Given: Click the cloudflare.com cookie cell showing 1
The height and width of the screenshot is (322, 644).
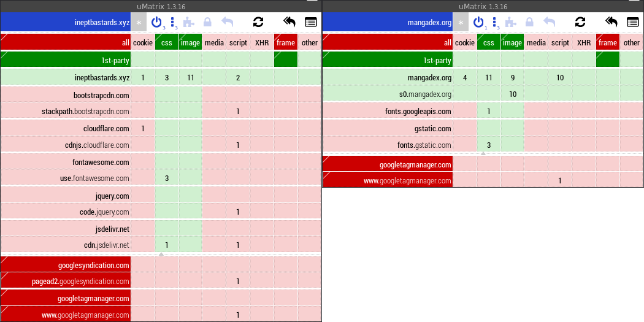Looking at the screenshot, I should pyautogui.click(x=143, y=129).
